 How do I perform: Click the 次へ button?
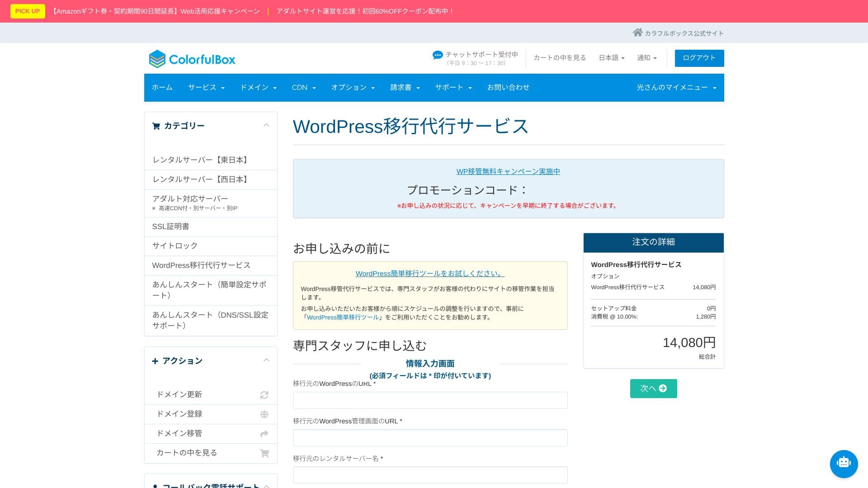coord(653,389)
